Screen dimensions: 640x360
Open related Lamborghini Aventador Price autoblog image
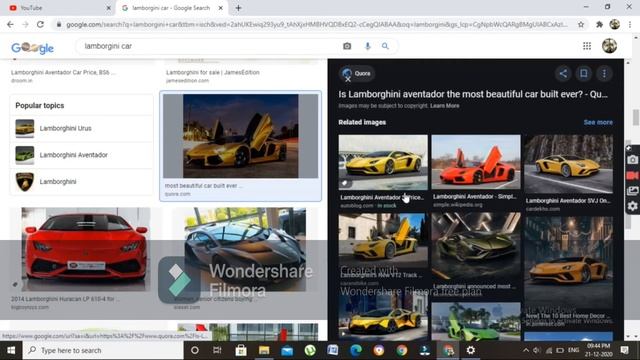pyautogui.click(x=383, y=162)
